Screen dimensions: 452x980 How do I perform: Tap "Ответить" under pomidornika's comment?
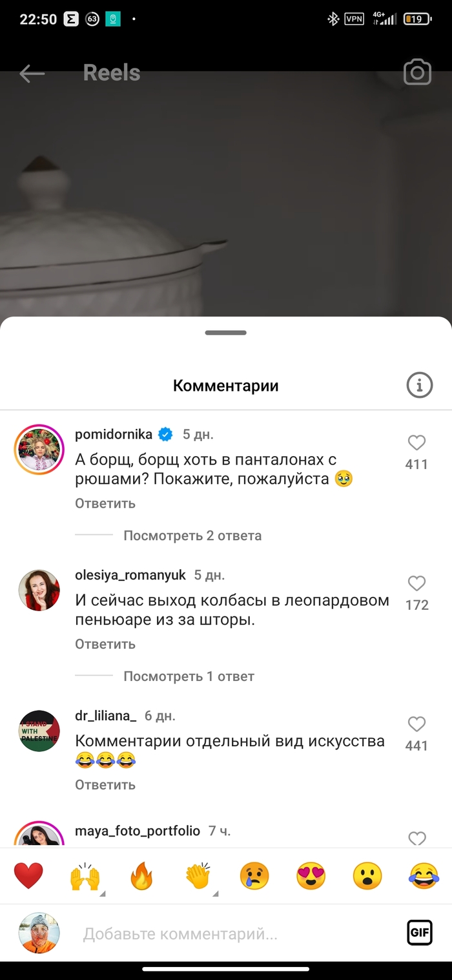pos(105,503)
